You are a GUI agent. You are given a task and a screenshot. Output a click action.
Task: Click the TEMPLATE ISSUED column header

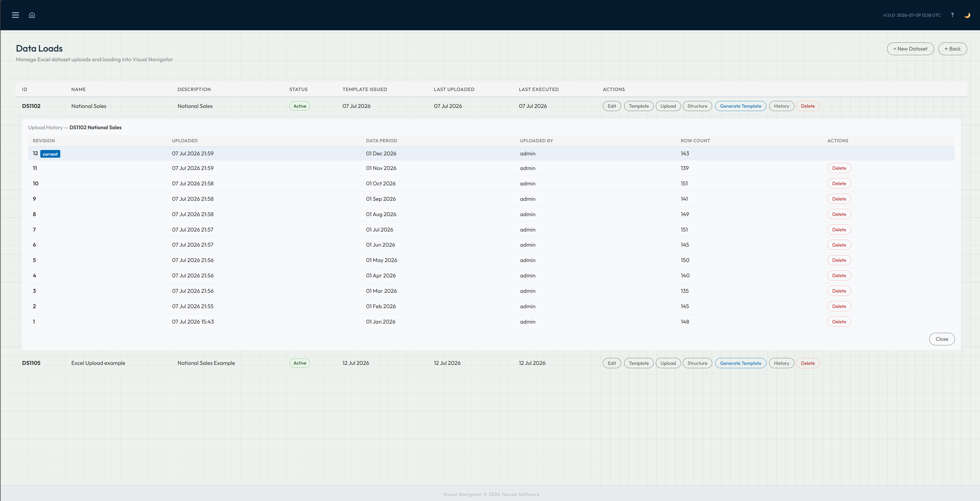point(365,89)
